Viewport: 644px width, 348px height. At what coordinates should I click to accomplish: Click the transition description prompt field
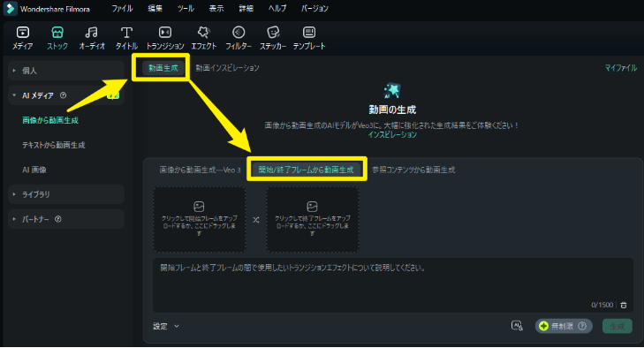click(x=392, y=285)
